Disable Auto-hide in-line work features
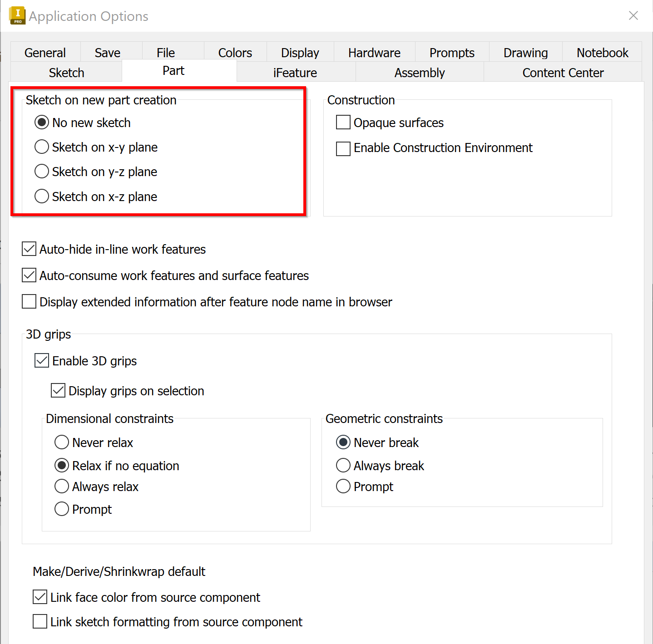Screen dimensions: 653x644 click(29, 249)
